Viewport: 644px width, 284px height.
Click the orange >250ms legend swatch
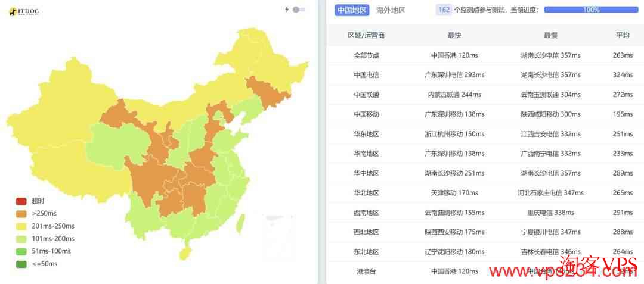[21, 214]
